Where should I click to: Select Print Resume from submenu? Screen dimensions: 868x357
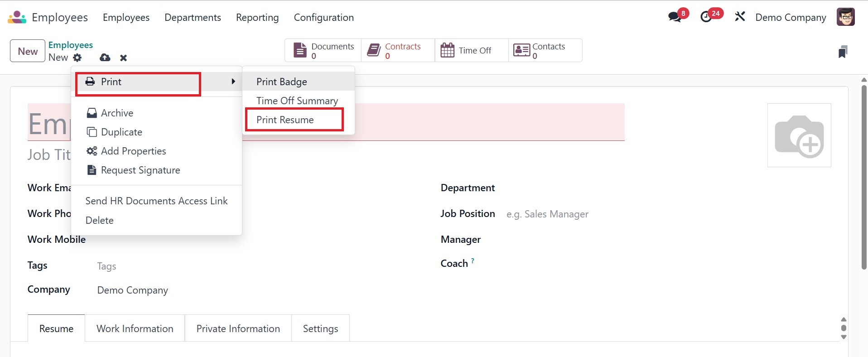tap(285, 120)
